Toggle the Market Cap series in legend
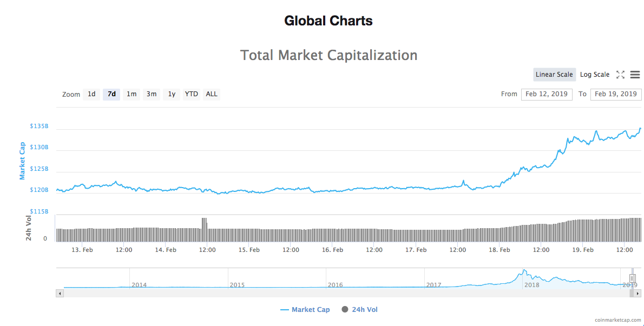This screenshot has width=644, height=326. pos(306,309)
